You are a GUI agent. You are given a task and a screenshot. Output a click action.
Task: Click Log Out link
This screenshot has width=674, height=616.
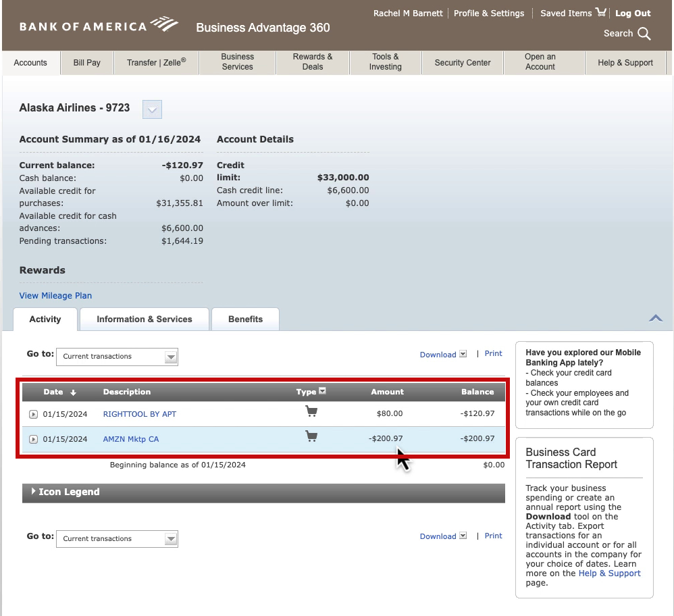pos(633,14)
